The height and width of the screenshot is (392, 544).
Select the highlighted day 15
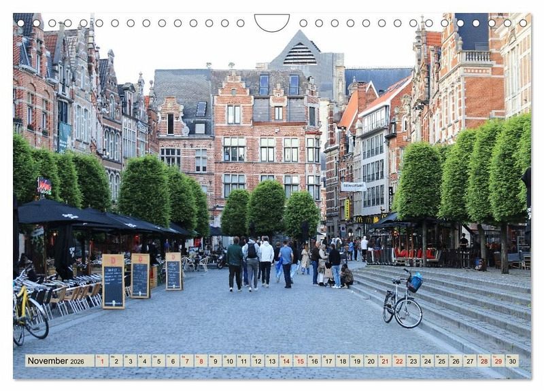tap(300, 361)
